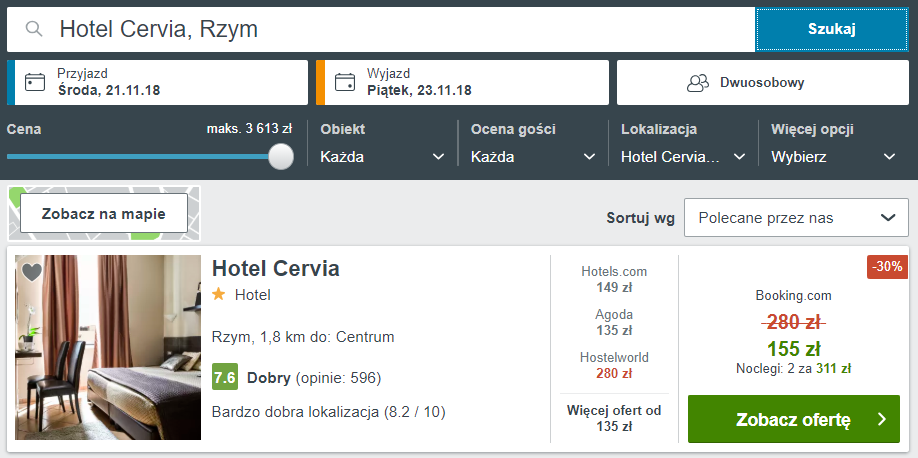
Task: Click Noclegi: 2 za 311 zł
Action: [793, 368]
